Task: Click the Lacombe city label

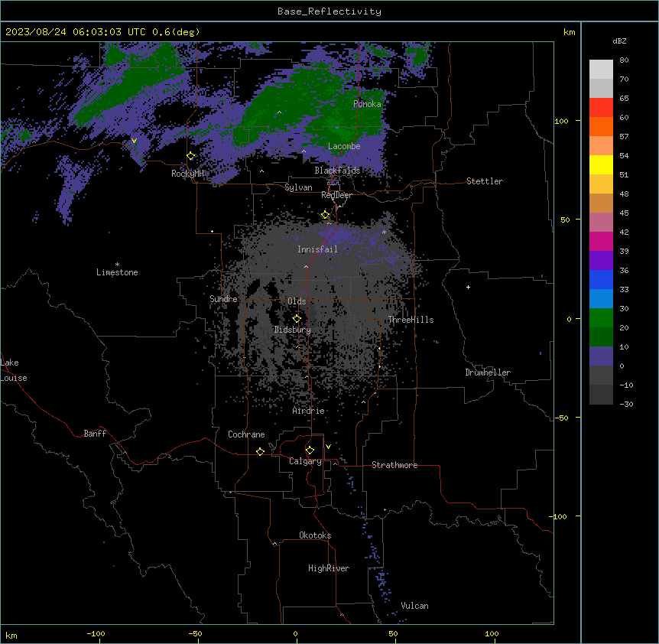Action: coord(344,146)
